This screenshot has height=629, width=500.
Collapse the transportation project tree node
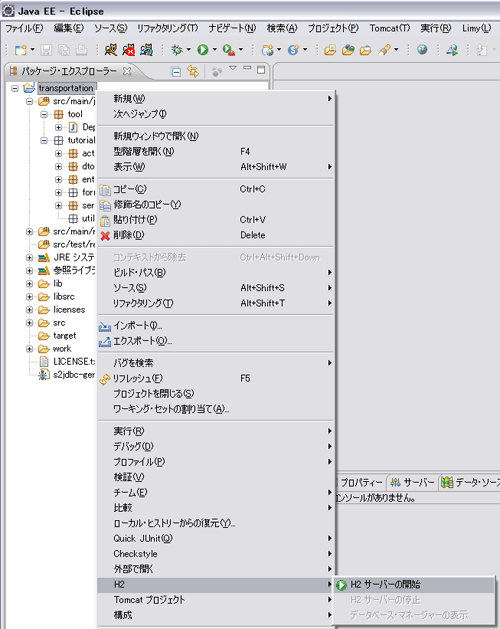pos(15,88)
